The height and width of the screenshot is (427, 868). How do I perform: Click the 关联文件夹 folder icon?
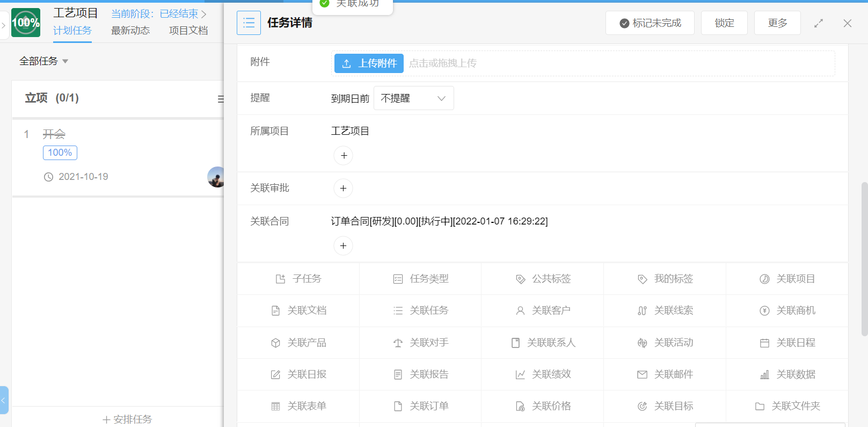[x=760, y=407]
